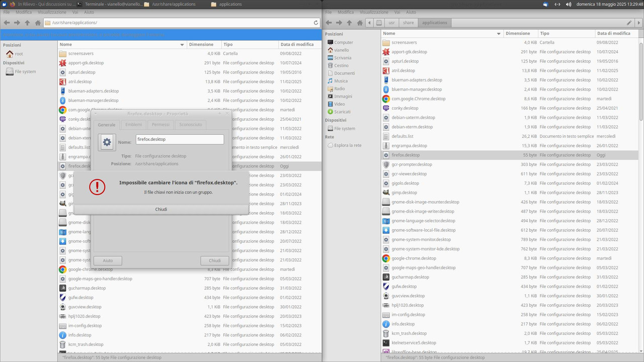Open the Sconosciuto tab
The width and height of the screenshot is (644, 362).
(x=191, y=125)
